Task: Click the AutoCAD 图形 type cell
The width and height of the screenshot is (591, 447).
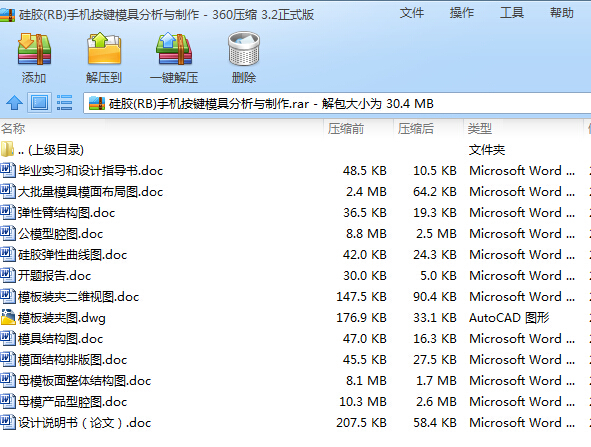Action: tap(509, 318)
